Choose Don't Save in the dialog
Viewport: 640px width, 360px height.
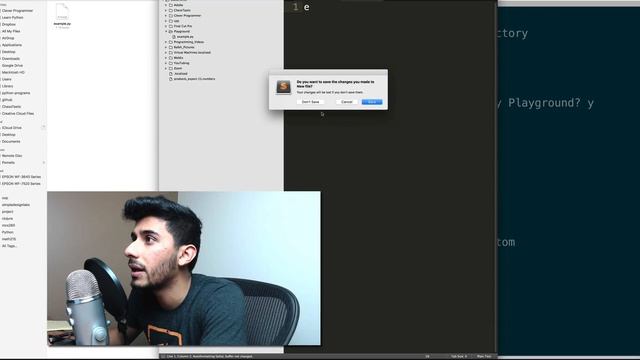(x=311, y=102)
